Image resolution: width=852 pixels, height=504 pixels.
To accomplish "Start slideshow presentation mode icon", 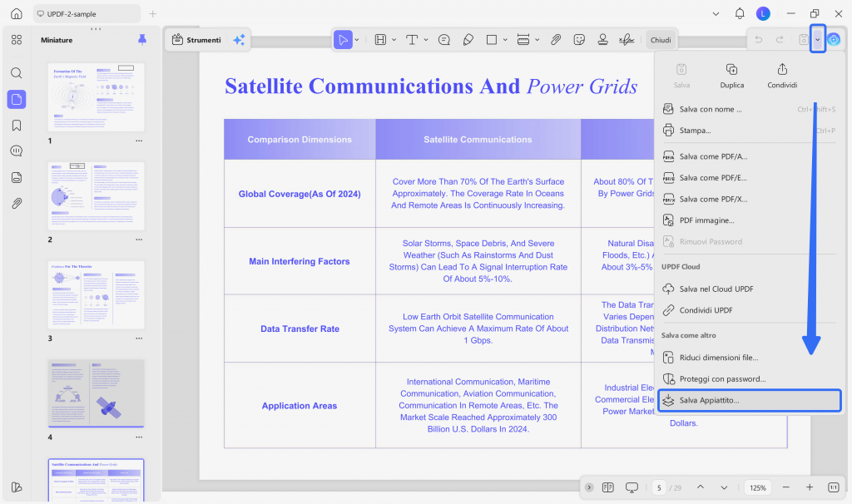I will coord(632,487).
